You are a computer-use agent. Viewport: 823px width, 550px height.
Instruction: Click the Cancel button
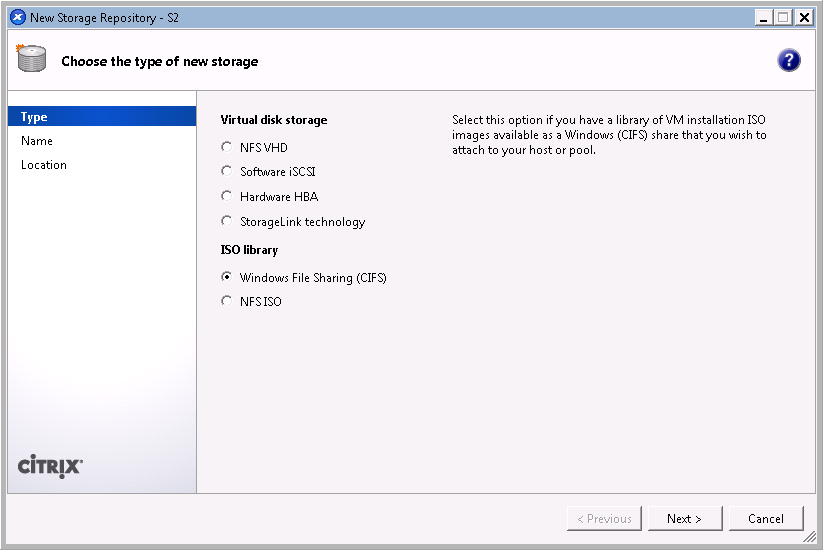(x=766, y=519)
